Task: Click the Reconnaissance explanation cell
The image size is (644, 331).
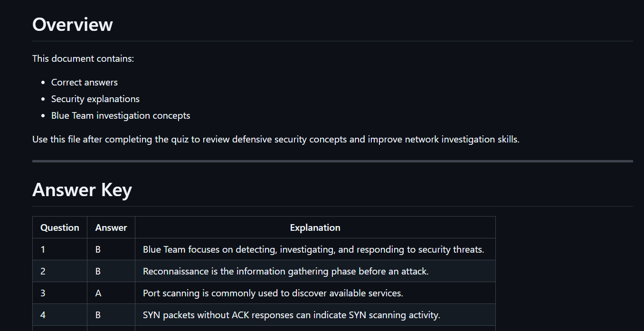Action: pyautogui.click(x=315, y=271)
